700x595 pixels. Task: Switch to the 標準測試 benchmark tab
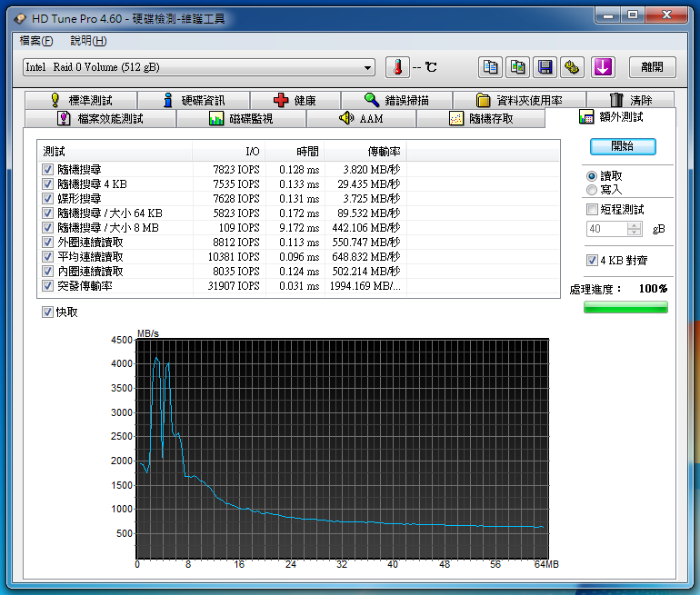click(81, 100)
